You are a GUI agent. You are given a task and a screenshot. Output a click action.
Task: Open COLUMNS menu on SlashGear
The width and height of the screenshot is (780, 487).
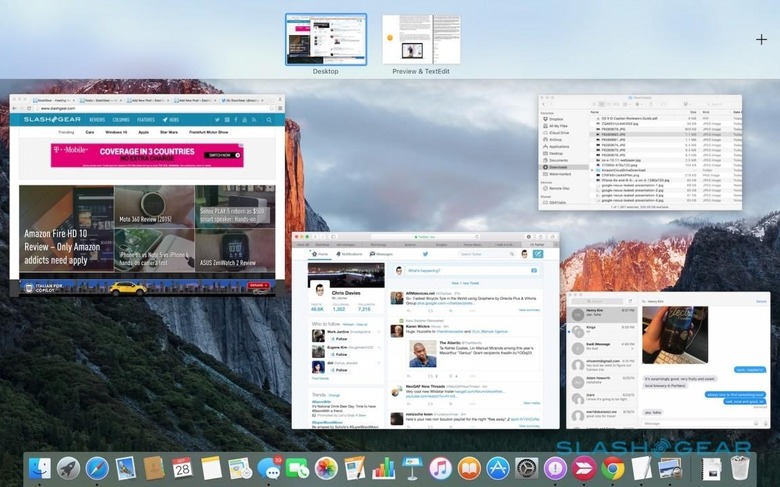point(121,120)
